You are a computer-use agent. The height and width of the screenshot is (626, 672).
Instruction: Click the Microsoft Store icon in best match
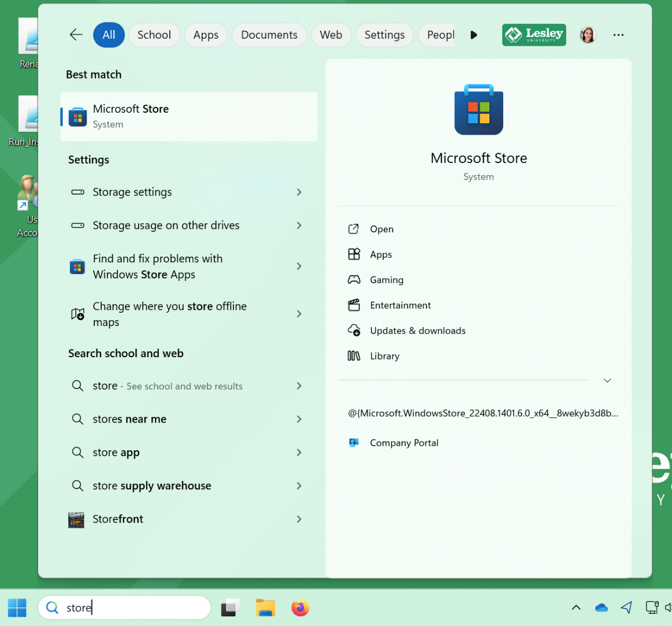coord(77,117)
